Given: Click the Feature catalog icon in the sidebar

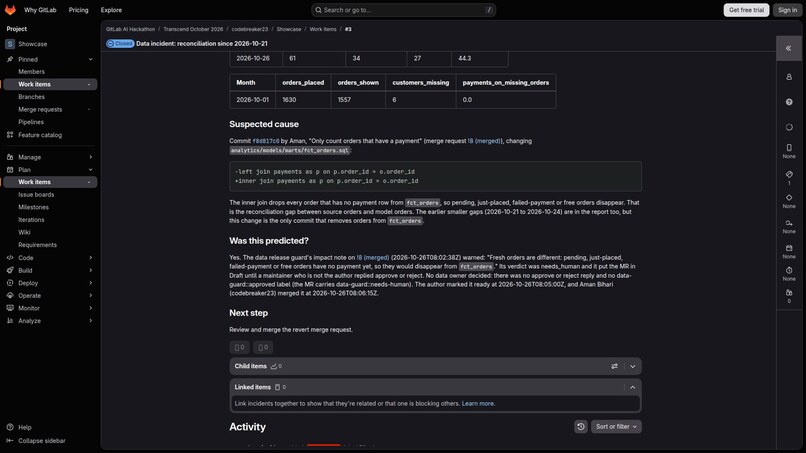Looking at the screenshot, I should [x=10, y=135].
